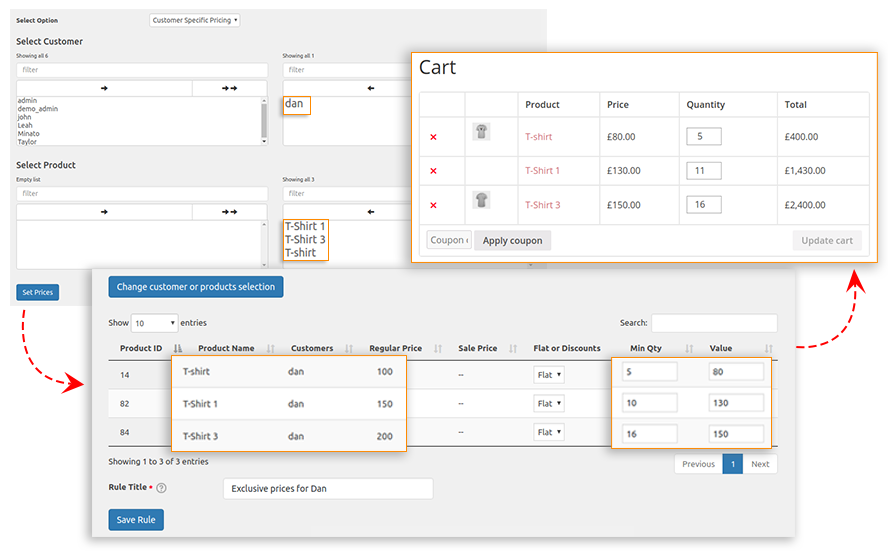Click the Coupon code field
This screenshot has height=557, width=888.
point(449,241)
